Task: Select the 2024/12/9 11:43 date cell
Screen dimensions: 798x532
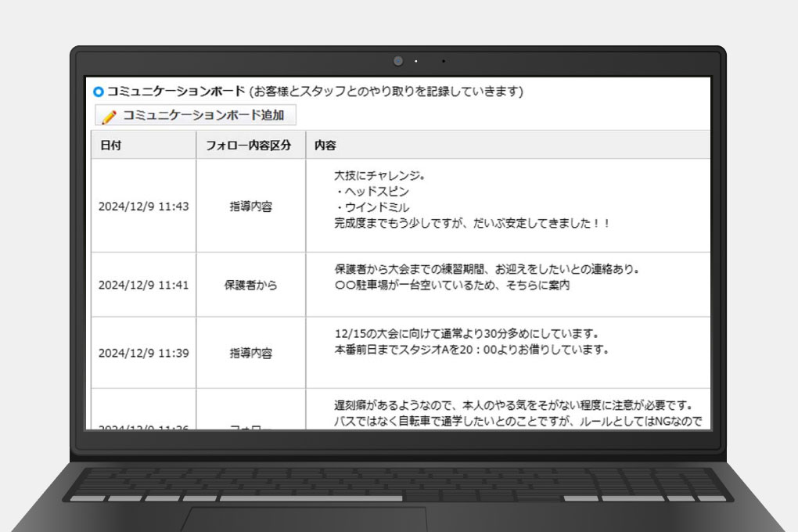Action: click(143, 207)
